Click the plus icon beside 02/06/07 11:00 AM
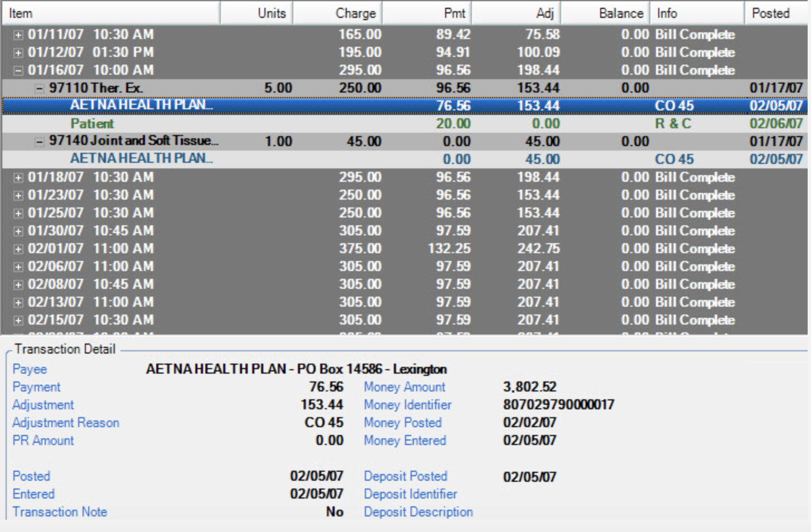The width and height of the screenshot is (811, 532). pos(17,266)
